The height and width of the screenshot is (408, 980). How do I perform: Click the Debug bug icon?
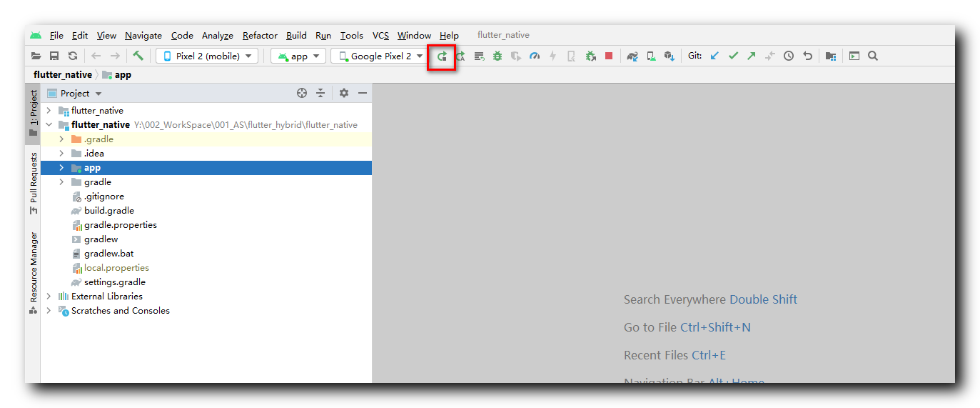coord(497,56)
